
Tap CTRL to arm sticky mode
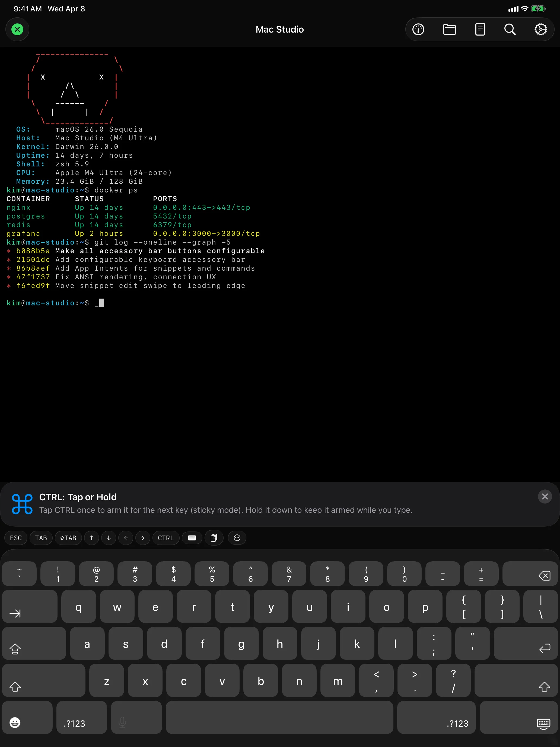click(166, 538)
